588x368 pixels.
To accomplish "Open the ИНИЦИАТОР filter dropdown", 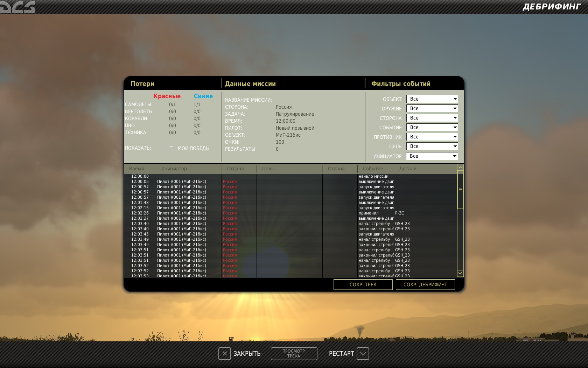I will [432, 156].
